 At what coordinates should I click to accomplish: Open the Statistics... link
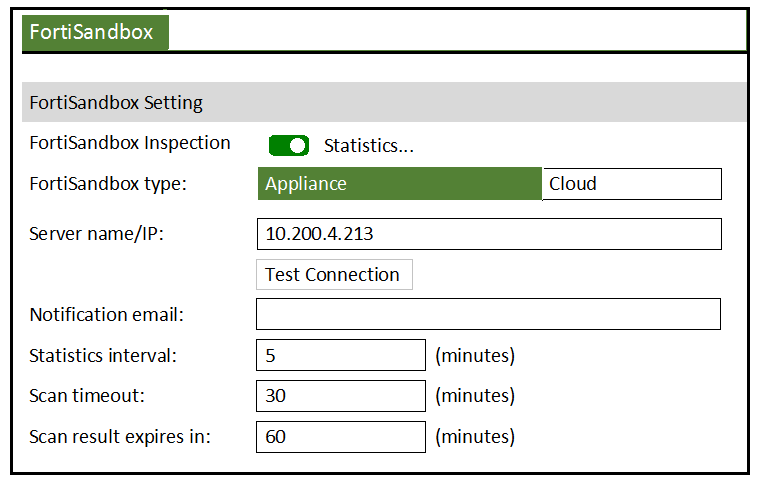(x=369, y=146)
